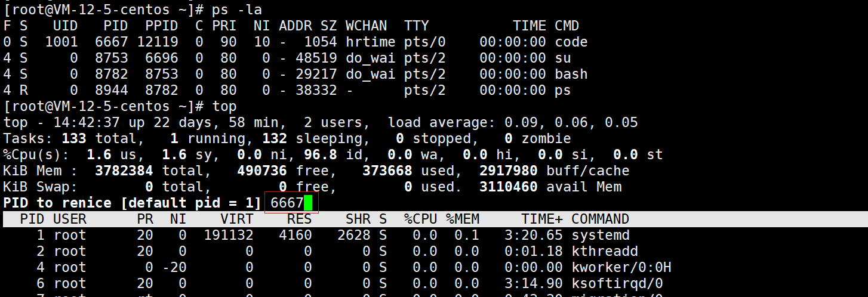Click the NI value -20 of kworker

(174, 268)
